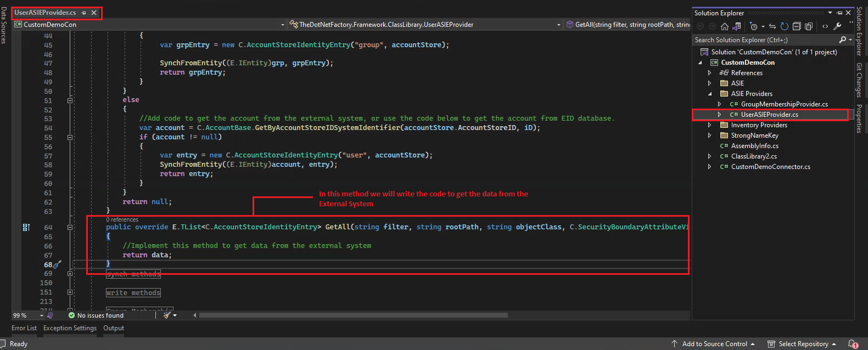The height and width of the screenshot is (350, 868).
Task: Click the override indicator glyph at line 64
Action: 26,227
